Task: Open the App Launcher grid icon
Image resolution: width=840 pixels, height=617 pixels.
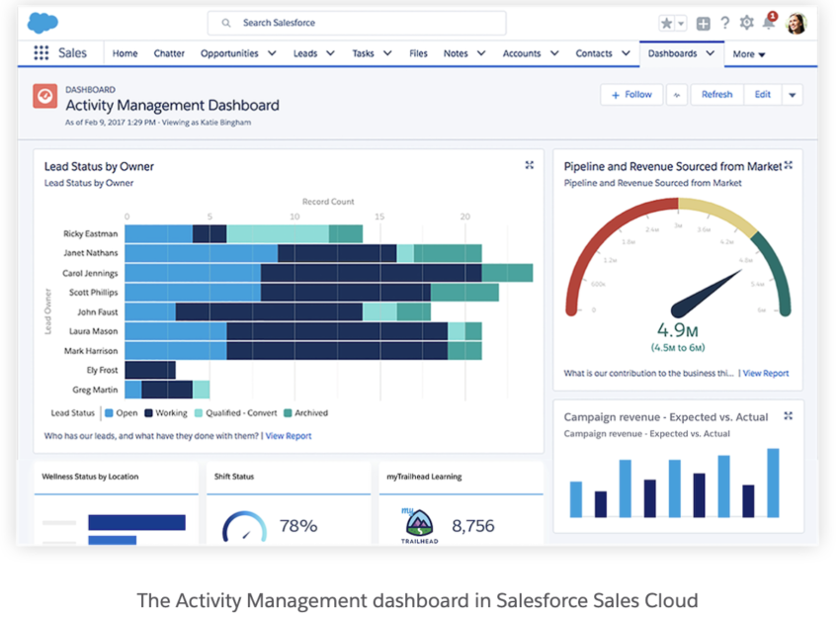Action: pos(41,53)
